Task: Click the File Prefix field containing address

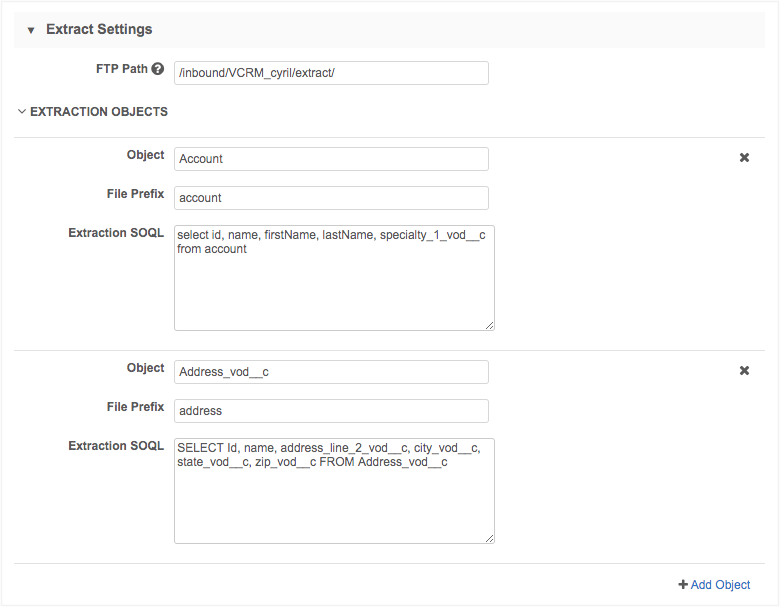Action: (x=331, y=411)
